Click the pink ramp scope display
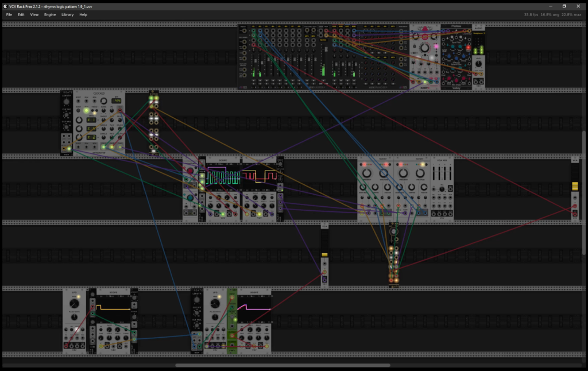 point(254,309)
